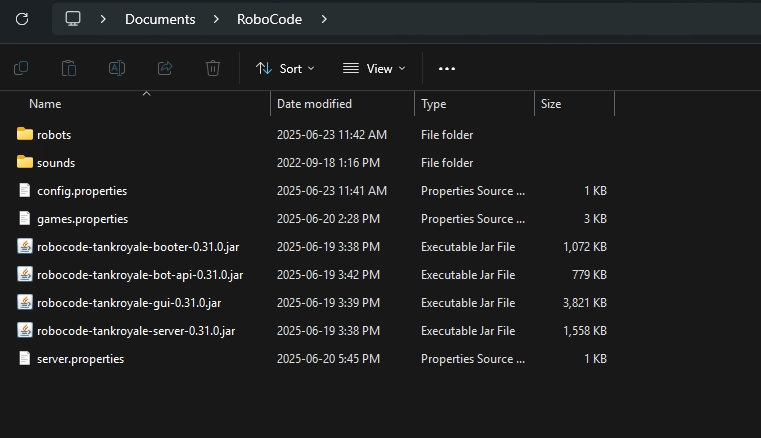Select the config.properties file icon
The width and height of the screenshot is (761, 438).
tap(25, 190)
